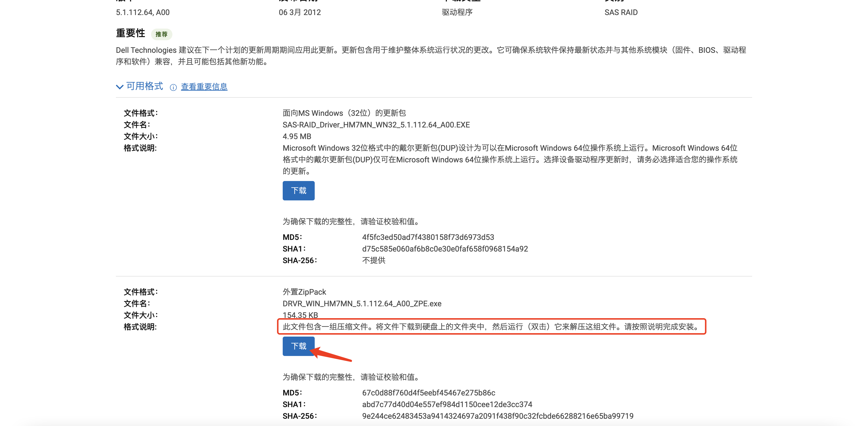Collapse the 可用格式 section chevron
Screen dimensions: 868x426
point(120,87)
